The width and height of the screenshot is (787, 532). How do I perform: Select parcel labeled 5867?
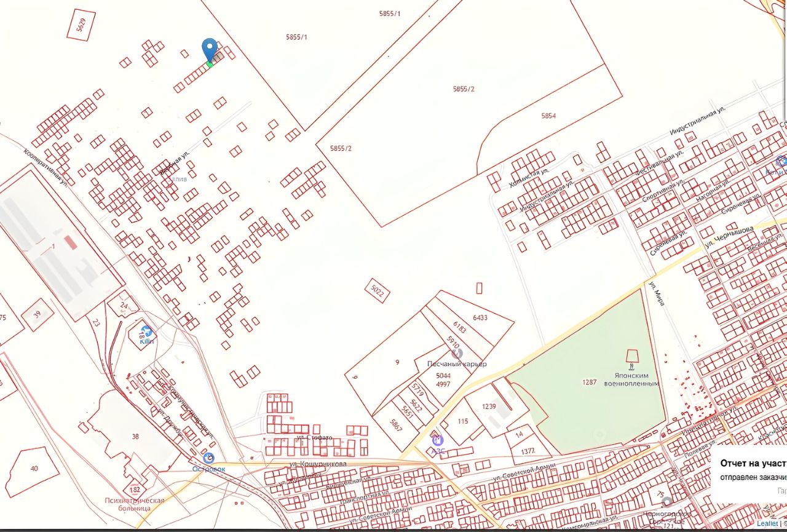pos(395,425)
